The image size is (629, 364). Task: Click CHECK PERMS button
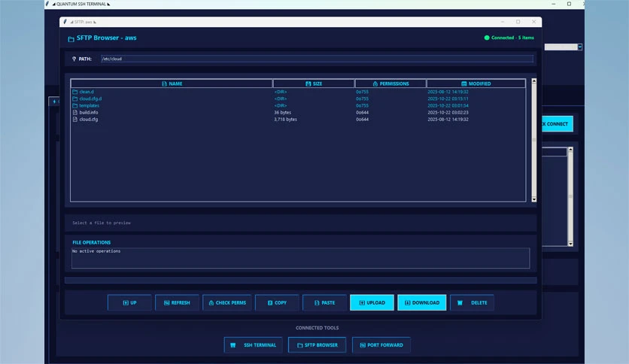pos(227,302)
